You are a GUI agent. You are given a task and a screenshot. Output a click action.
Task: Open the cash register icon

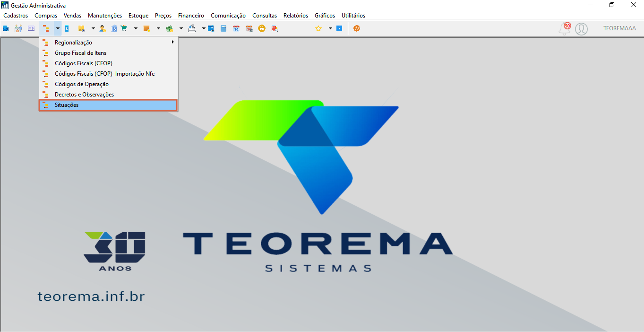tap(192, 28)
